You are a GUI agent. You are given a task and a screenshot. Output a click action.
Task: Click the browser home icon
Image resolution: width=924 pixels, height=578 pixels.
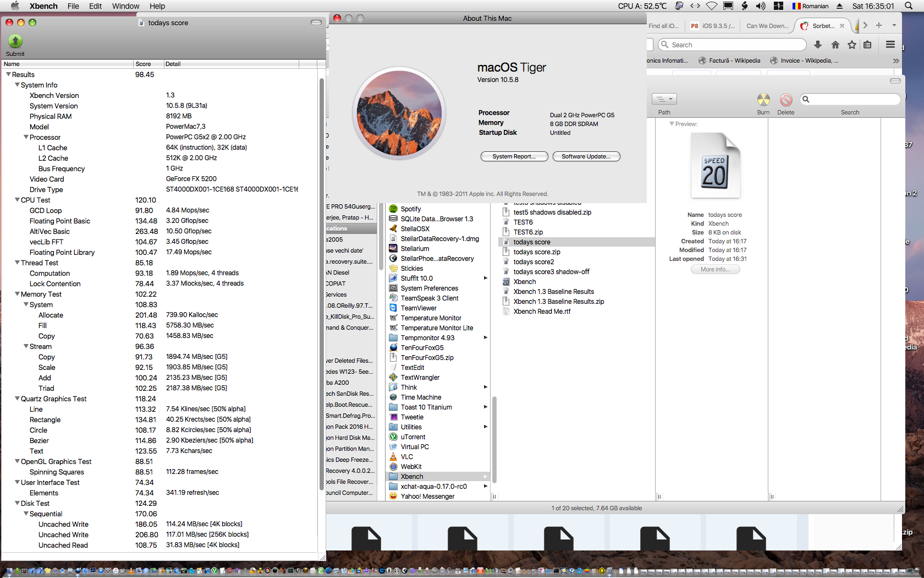click(835, 45)
